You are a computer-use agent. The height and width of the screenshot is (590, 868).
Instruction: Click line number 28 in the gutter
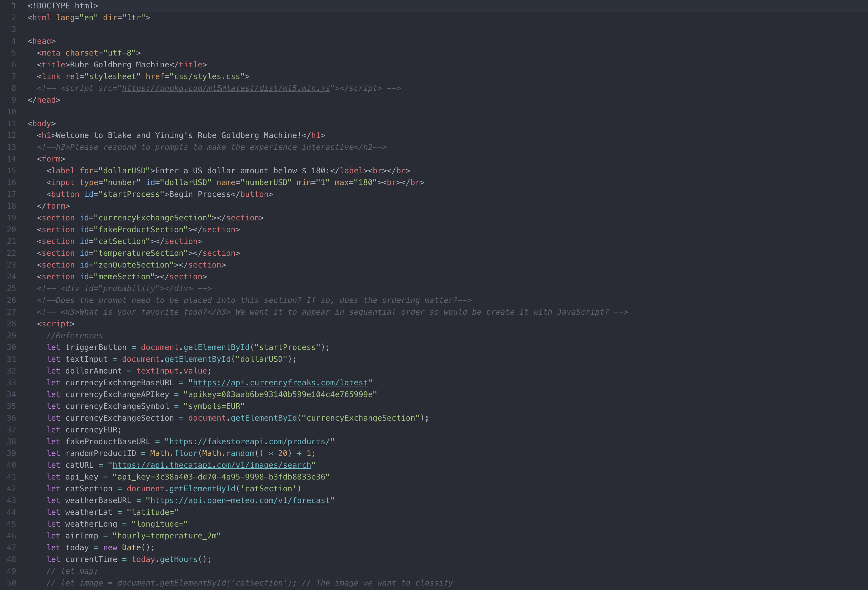pyautogui.click(x=12, y=324)
